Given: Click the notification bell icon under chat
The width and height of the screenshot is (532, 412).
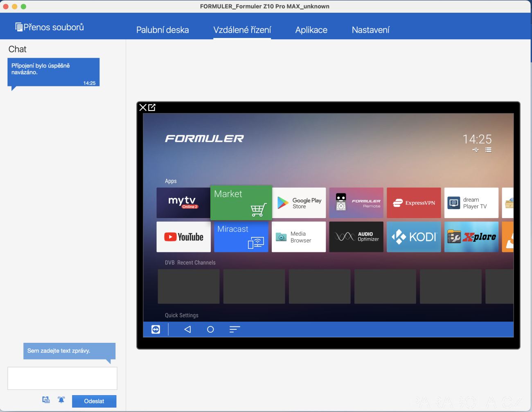Looking at the screenshot, I should [61, 400].
